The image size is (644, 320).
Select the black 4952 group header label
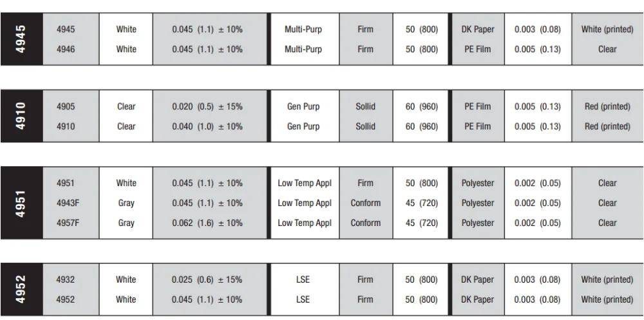click(x=21, y=289)
